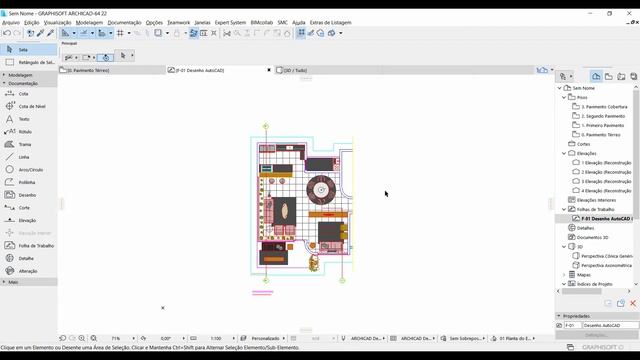Select Elevações Interiores in navigator
This screenshot has height=360, width=640.
click(x=596, y=200)
